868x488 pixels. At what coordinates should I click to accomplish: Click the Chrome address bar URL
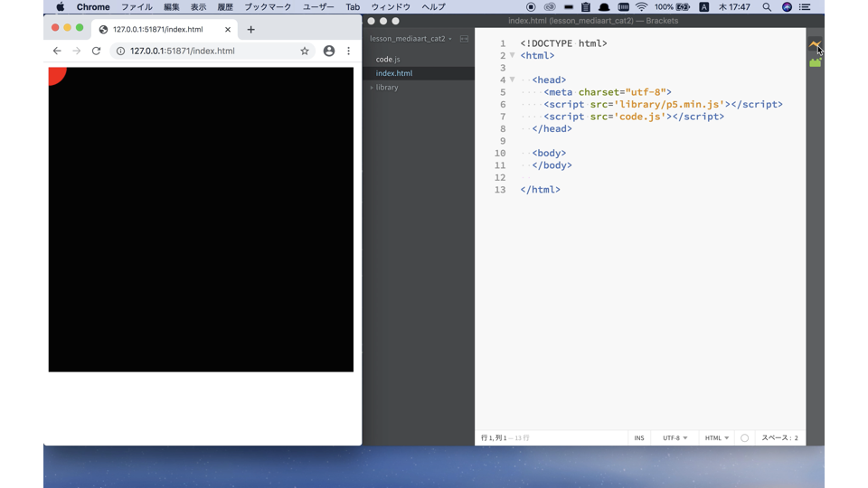tap(182, 51)
